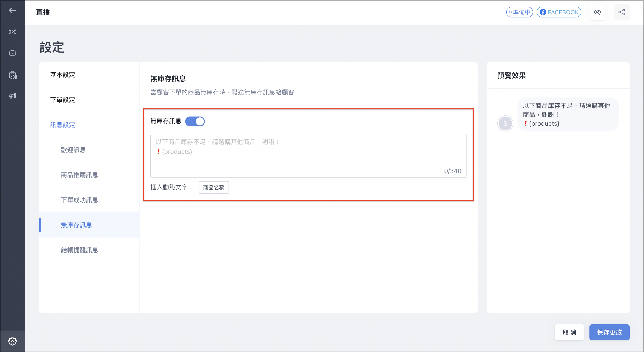This screenshot has width=644, height=352.
Task: Go back using the left arrow icon
Action: [12, 11]
